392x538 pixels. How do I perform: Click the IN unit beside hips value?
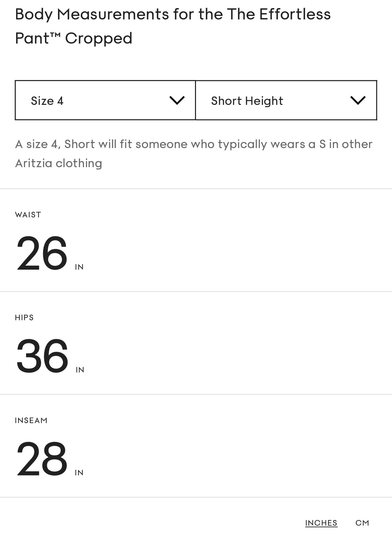coord(80,370)
